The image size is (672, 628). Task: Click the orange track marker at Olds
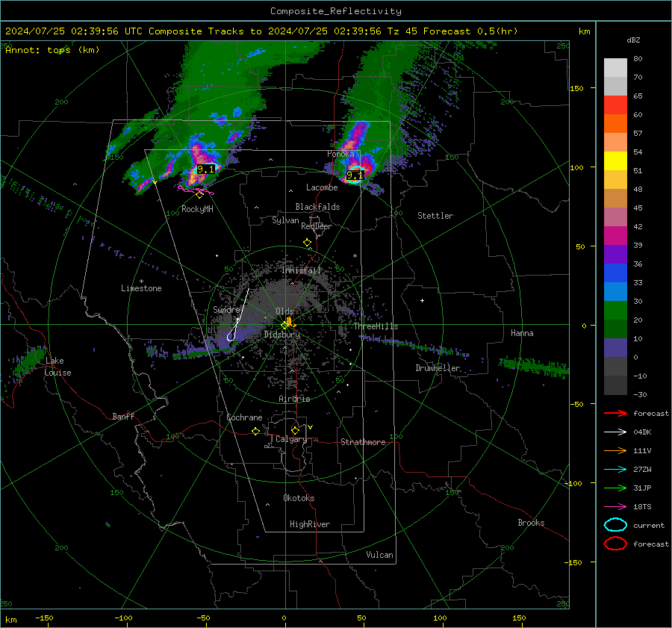click(x=290, y=322)
